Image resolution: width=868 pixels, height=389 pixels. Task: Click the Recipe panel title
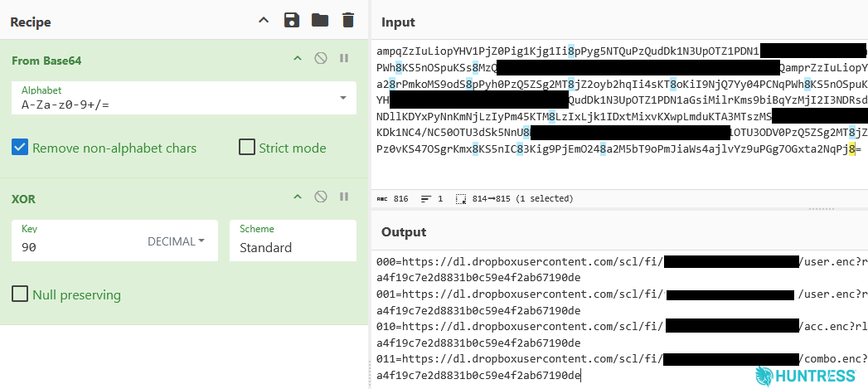pyautogui.click(x=31, y=22)
